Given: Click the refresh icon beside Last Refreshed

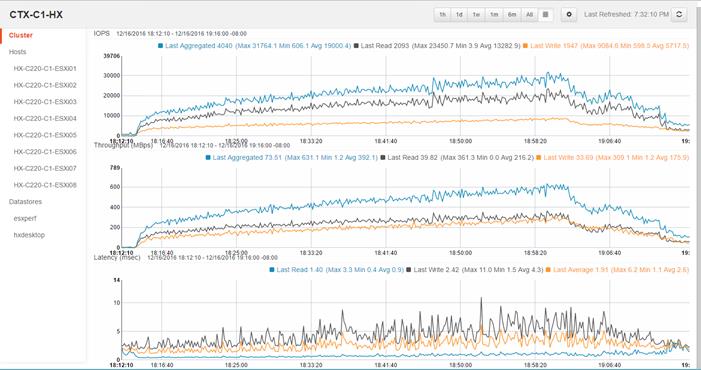Looking at the screenshot, I should [679, 14].
